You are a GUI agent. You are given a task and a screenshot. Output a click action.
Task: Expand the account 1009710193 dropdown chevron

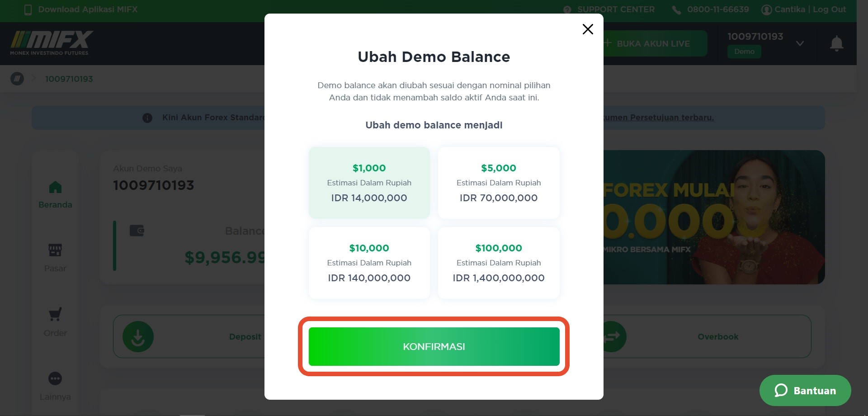point(800,43)
